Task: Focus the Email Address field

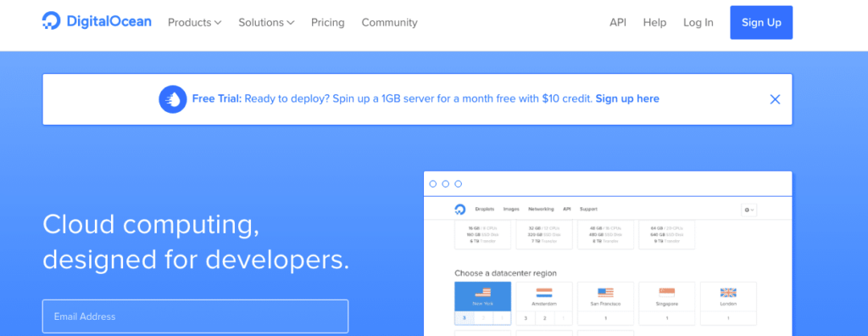Action: pyautogui.click(x=196, y=316)
